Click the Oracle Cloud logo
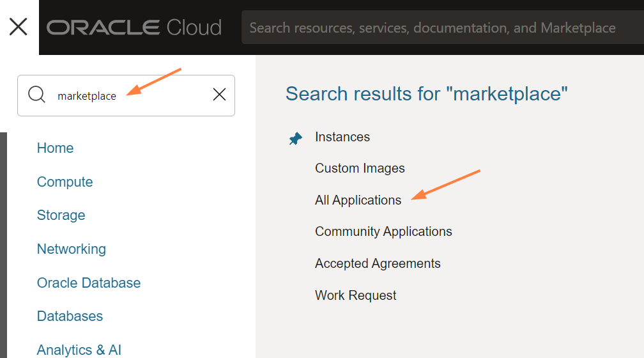Viewport: 644px width, 358px height. click(134, 27)
